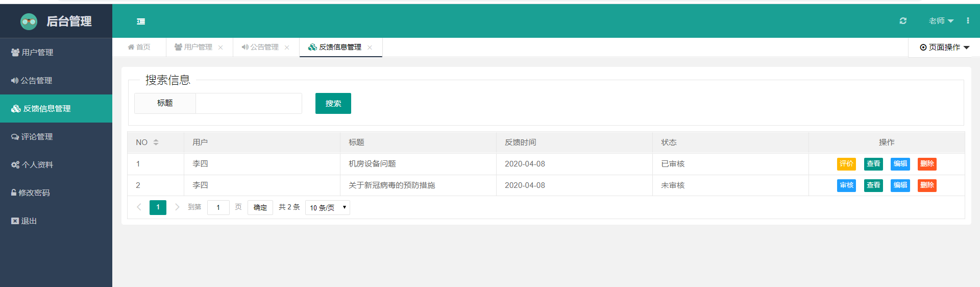
Task: Click the 关于新冠病毒的预防措施 title cell
Action: coord(418,185)
